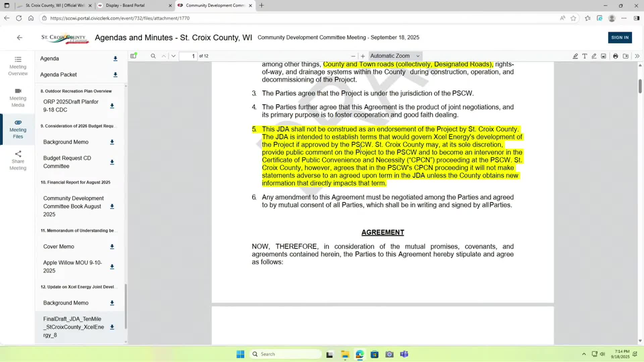Open browser profile icon
644x362 pixels.
612,18
